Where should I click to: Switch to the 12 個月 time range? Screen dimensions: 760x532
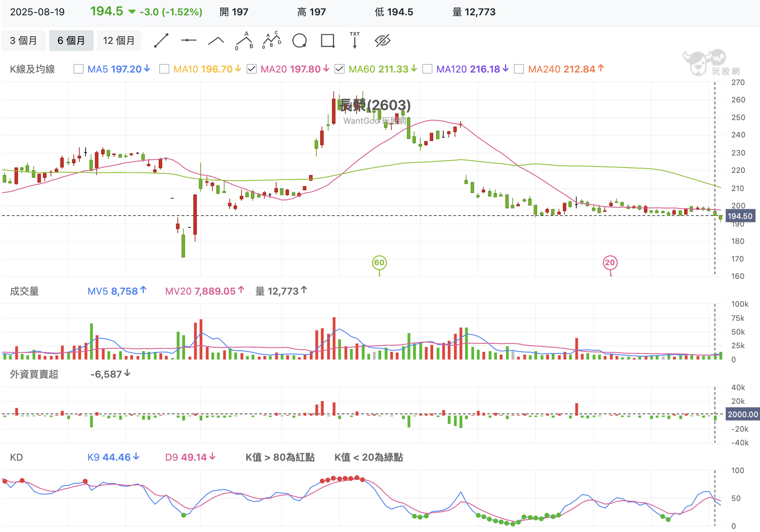click(119, 41)
